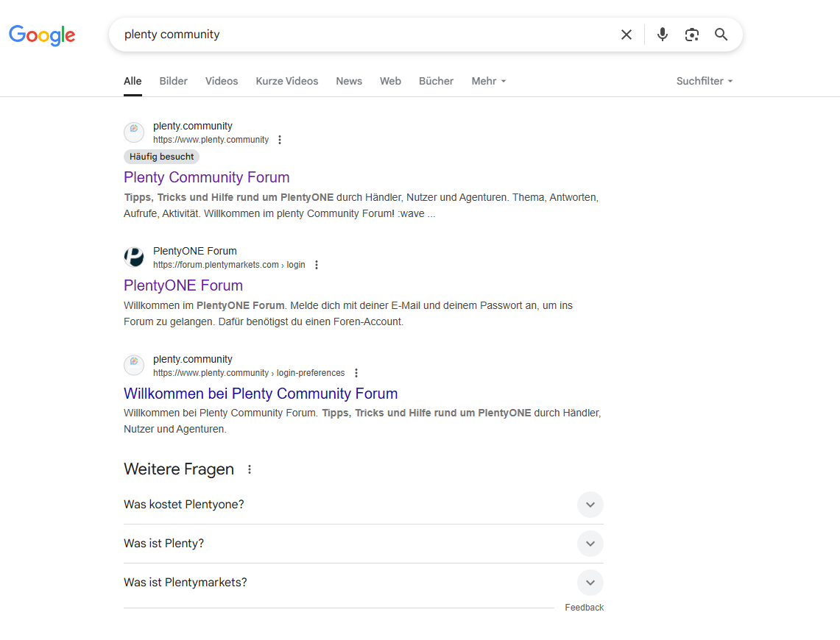Clear the search box with the X icon

coord(627,35)
